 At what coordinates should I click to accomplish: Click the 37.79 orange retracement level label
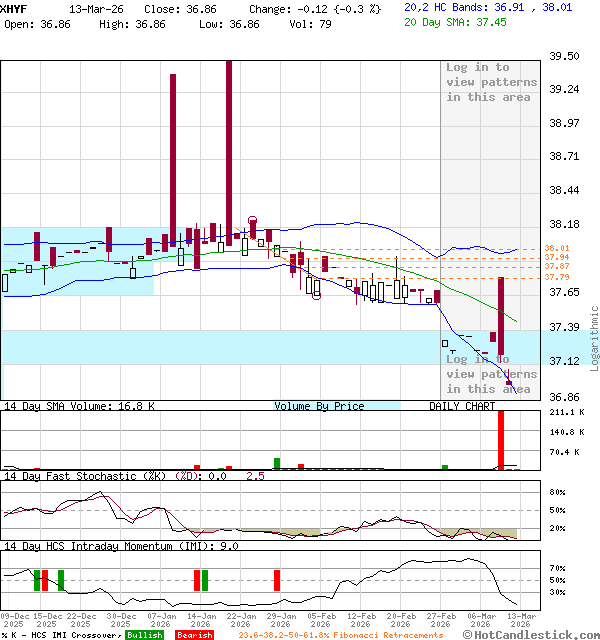pyautogui.click(x=557, y=277)
